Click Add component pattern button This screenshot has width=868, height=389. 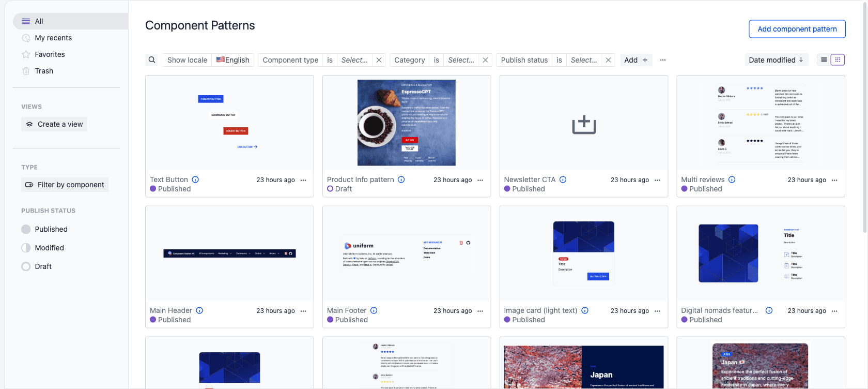point(797,29)
